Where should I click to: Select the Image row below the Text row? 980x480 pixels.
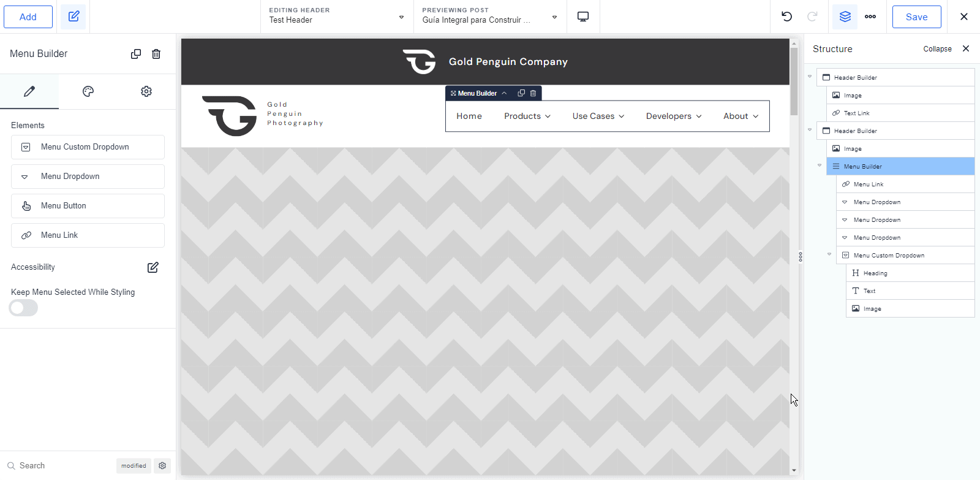(x=910, y=309)
